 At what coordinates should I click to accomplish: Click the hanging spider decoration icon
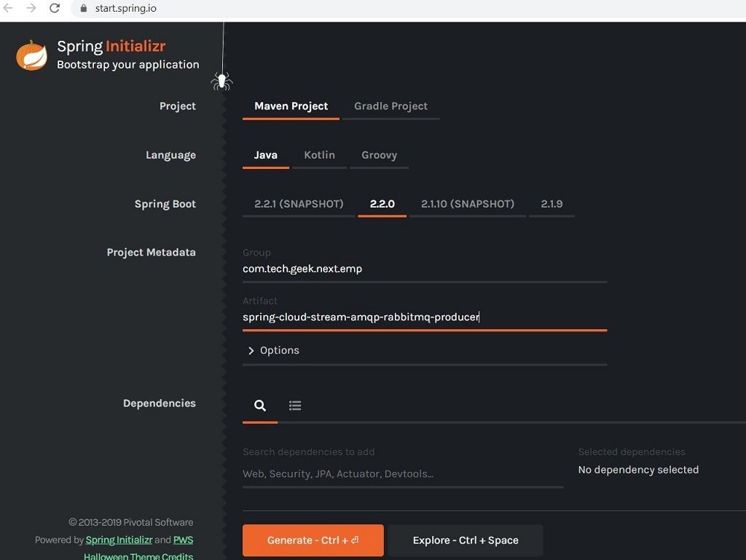tap(221, 81)
